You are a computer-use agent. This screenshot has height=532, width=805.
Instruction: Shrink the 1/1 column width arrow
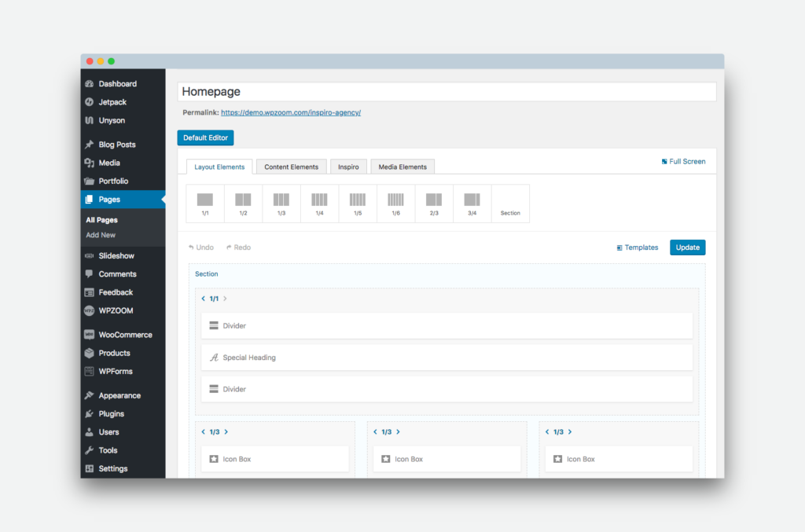tap(204, 299)
